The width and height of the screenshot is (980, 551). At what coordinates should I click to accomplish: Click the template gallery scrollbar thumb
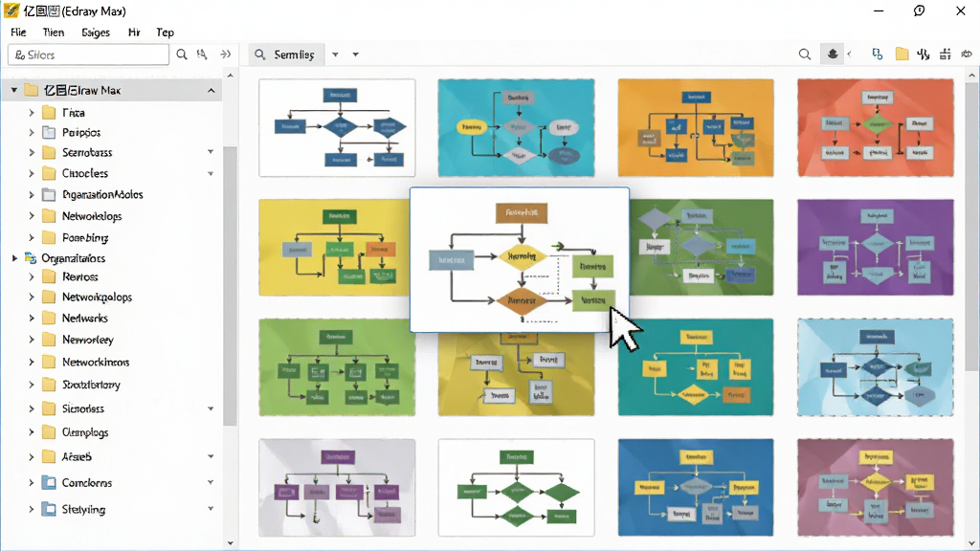(972, 228)
